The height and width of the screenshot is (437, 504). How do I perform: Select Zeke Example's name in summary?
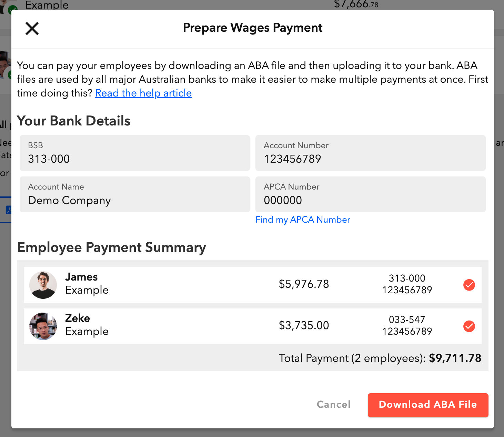coord(87,325)
